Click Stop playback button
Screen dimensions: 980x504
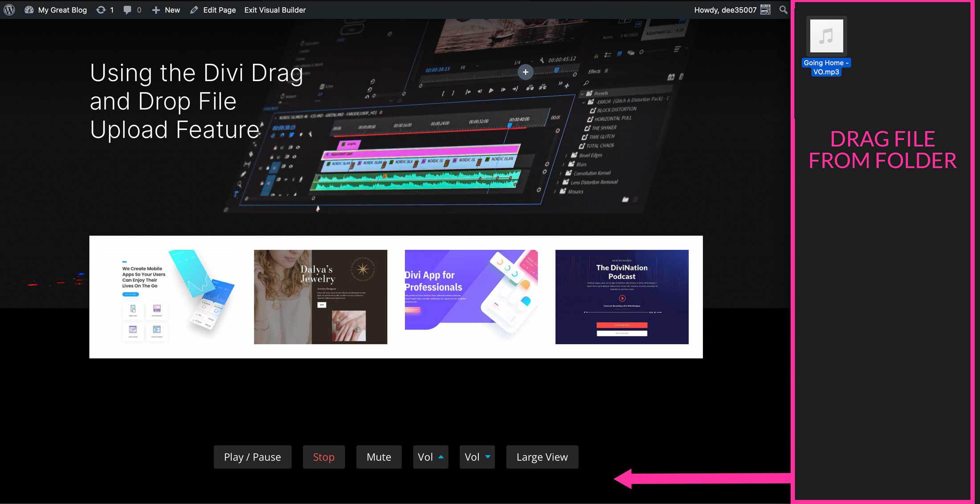(x=323, y=457)
